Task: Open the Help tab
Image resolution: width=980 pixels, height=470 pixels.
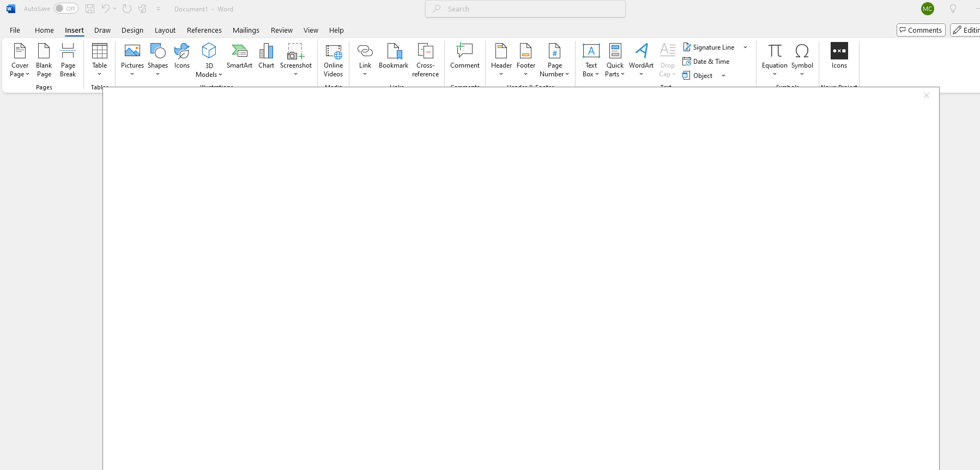Action: pyautogui.click(x=336, y=31)
